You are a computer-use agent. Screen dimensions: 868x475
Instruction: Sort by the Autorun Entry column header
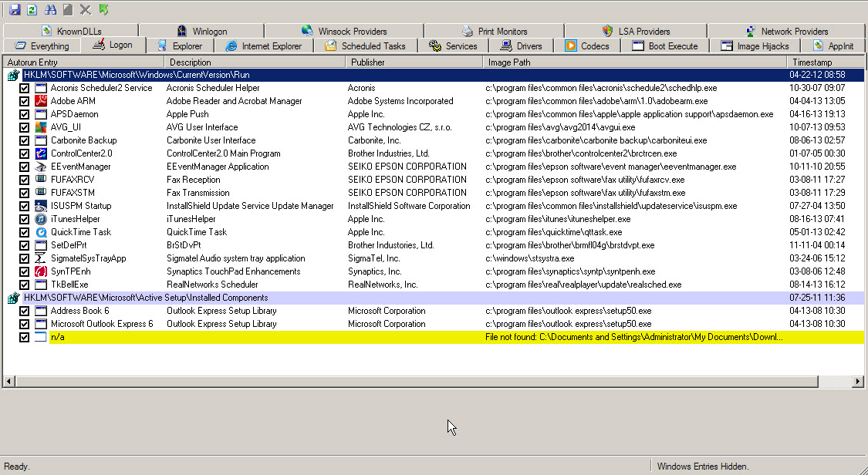83,62
